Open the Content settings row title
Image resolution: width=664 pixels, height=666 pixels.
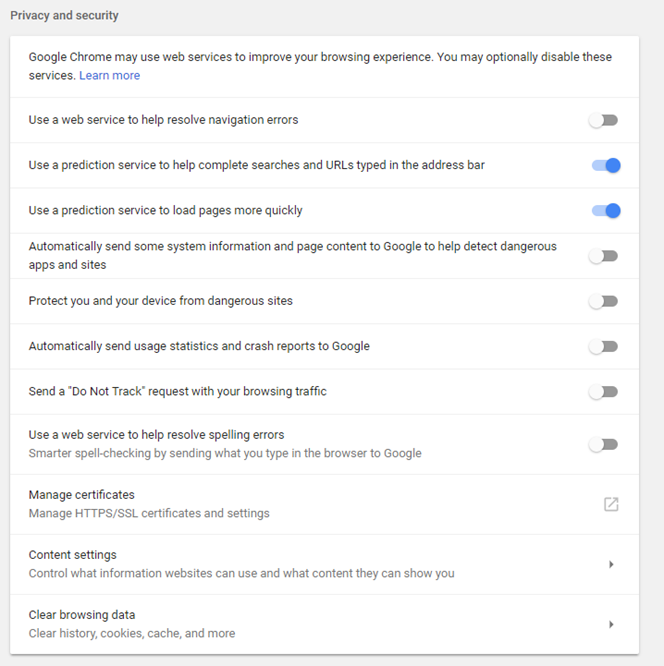(x=73, y=555)
